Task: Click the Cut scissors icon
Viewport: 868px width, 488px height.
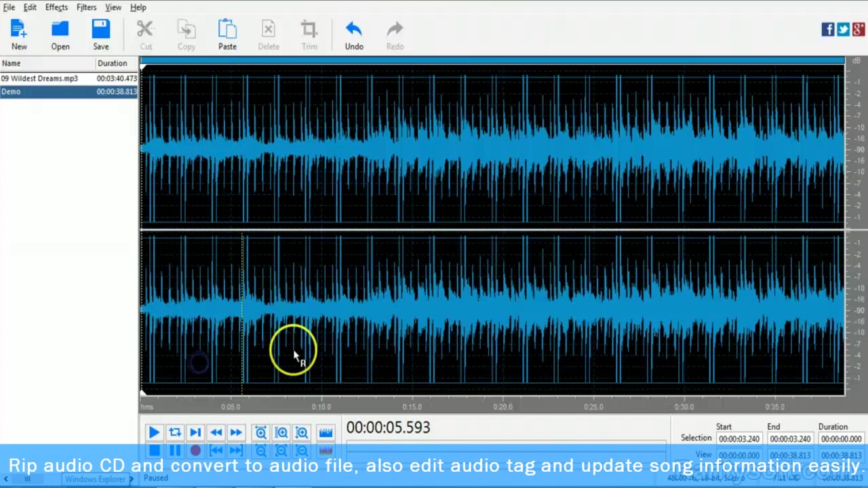Action: click(x=145, y=35)
